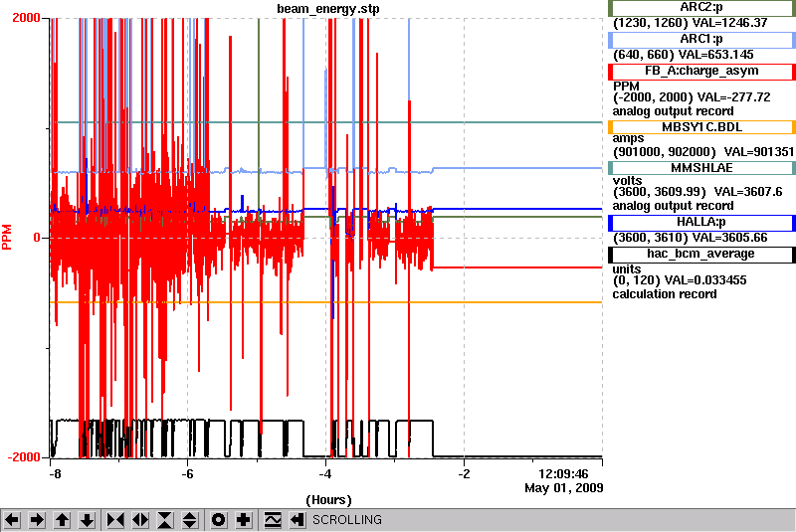Click the MBSY1C VAL=901351 range text
This screenshot has height=532, width=796.
[x=703, y=152]
